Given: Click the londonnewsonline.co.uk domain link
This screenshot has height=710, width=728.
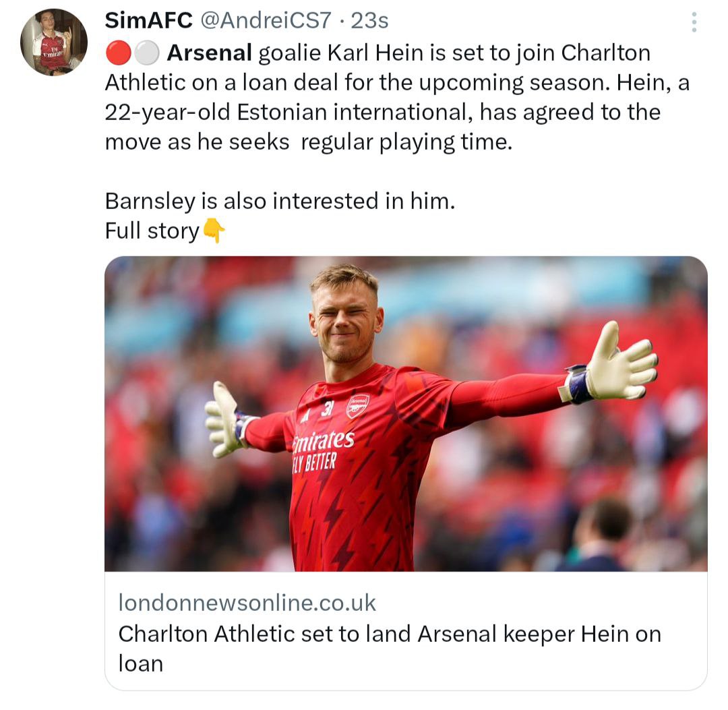Looking at the screenshot, I should [247, 602].
